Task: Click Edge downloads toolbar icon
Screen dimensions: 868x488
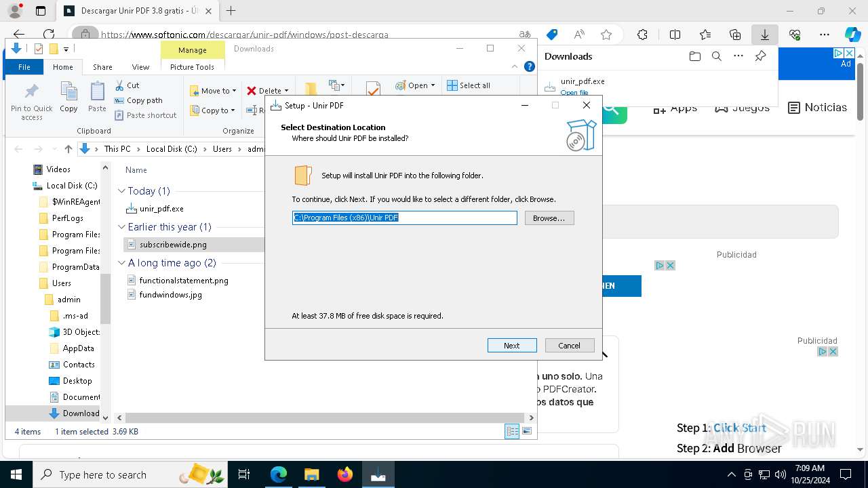Action: point(764,35)
